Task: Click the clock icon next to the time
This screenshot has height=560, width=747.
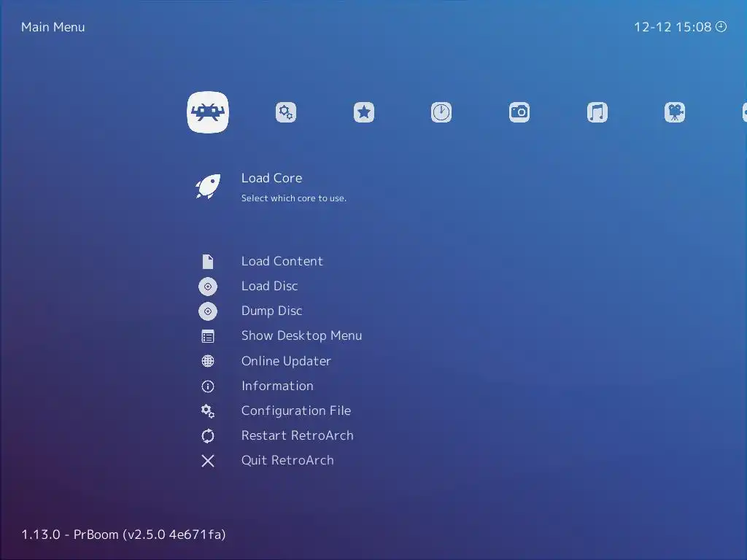Action: [x=721, y=27]
